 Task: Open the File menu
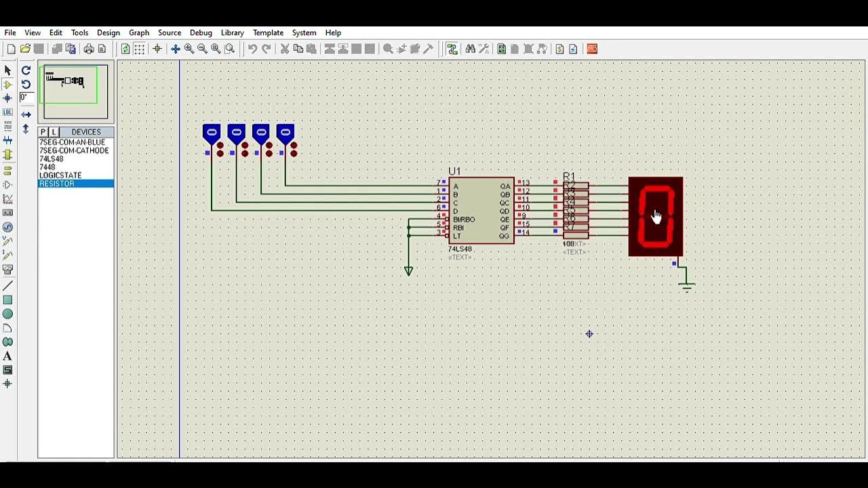[10, 33]
